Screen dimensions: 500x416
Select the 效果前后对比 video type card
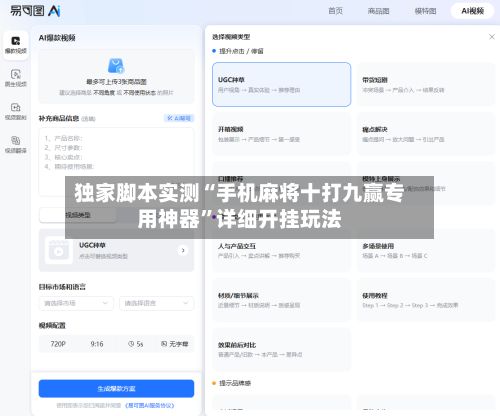(x=281, y=349)
